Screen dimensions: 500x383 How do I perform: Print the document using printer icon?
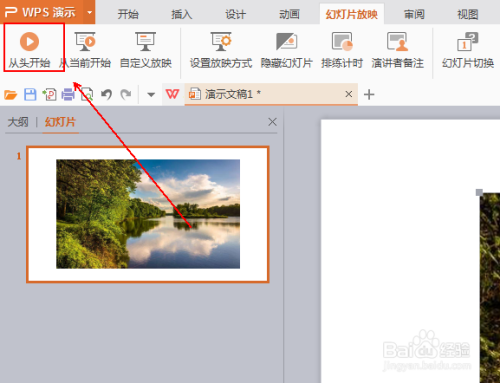[68, 95]
